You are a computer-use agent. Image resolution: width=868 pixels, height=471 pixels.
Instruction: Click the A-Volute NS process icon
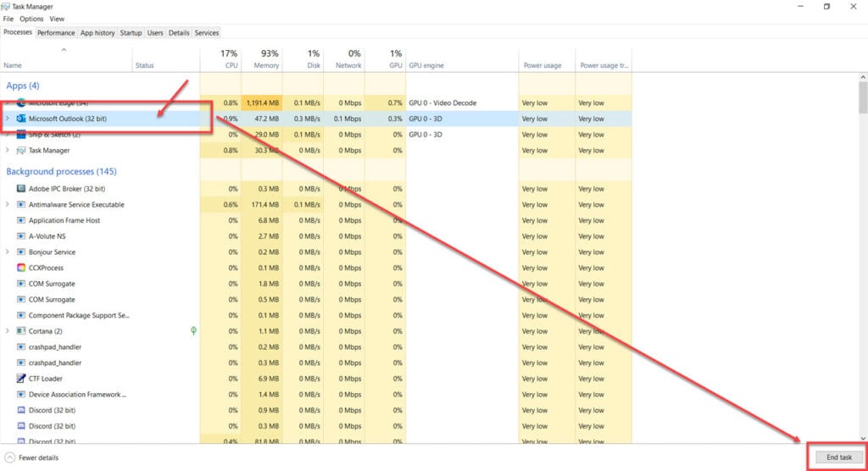pyautogui.click(x=21, y=236)
